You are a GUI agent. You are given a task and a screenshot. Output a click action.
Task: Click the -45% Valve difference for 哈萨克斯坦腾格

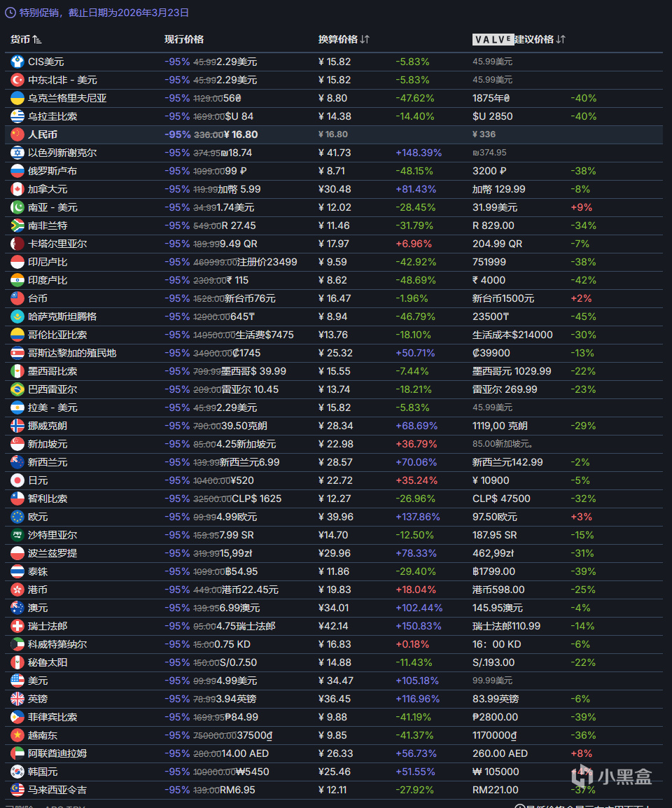click(x=583, y=316)
